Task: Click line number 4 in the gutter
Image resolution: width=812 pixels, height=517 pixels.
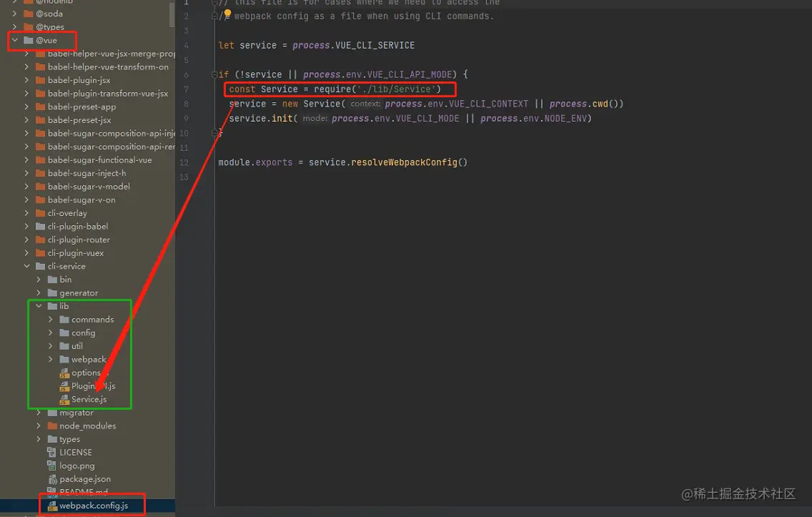Action: (x=186, y=46)
